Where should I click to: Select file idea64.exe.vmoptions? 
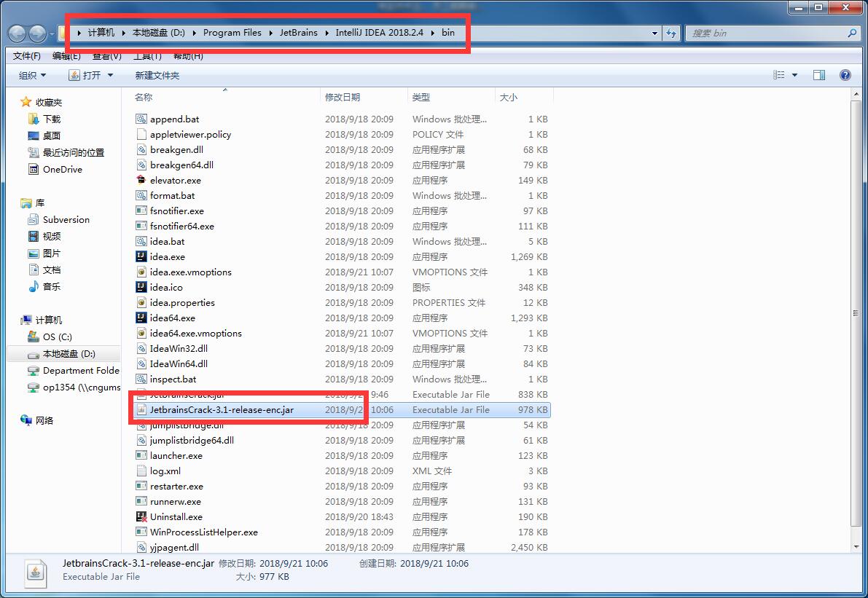click(x=195, y=333)
